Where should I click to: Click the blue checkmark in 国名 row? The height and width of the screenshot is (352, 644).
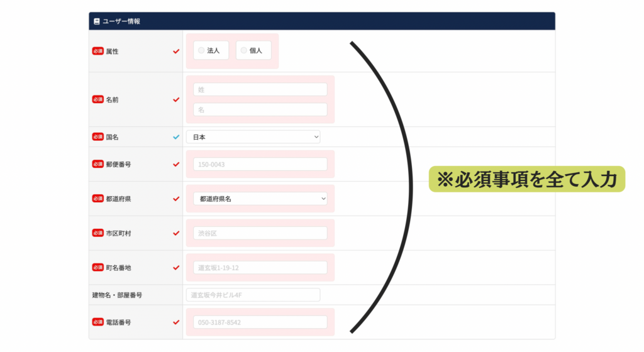(x=176, y=137)
